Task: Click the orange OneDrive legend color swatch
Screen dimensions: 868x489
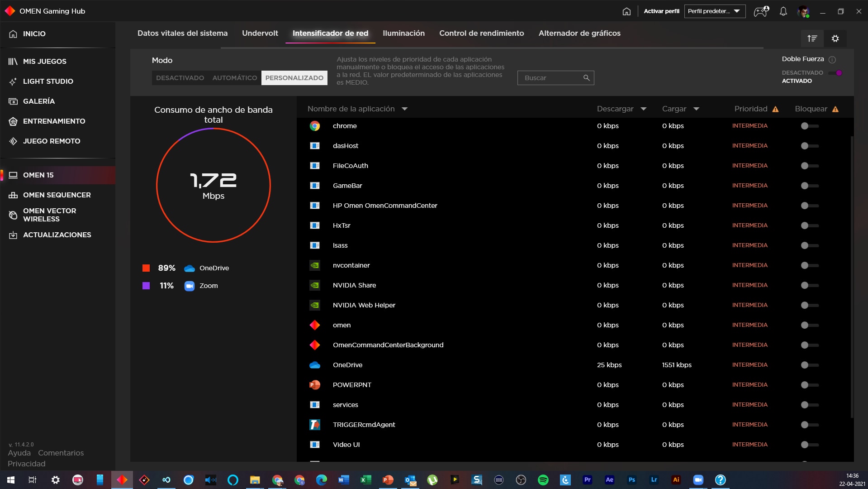Action: tap(146, 268)
